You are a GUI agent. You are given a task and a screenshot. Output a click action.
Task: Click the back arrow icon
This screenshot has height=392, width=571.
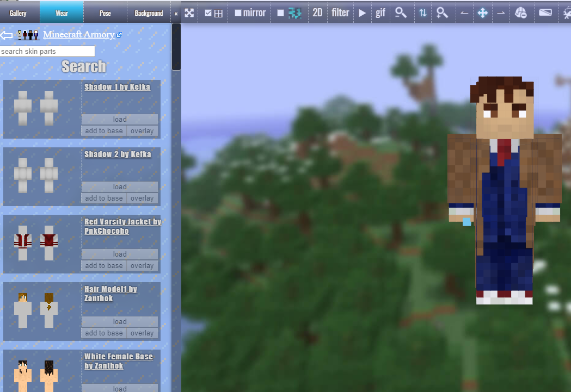click(6, 35)
